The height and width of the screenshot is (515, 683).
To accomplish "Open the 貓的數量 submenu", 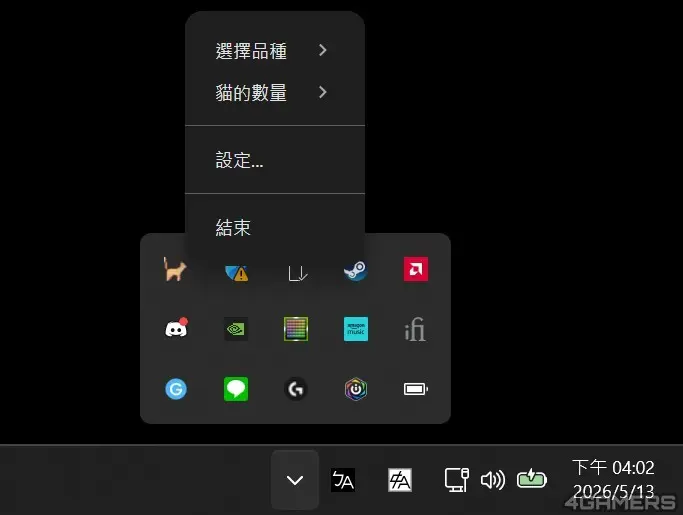I will tap(275, 92).
